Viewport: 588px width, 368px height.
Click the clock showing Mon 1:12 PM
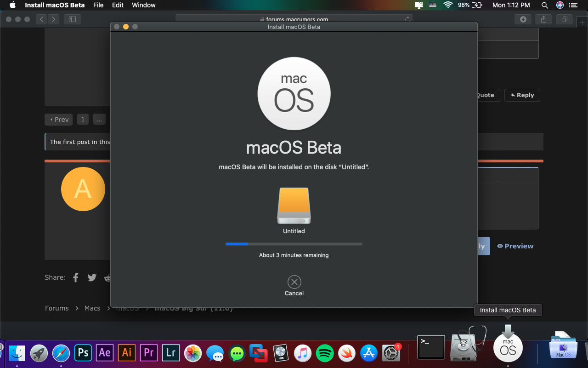click(511, 5)
